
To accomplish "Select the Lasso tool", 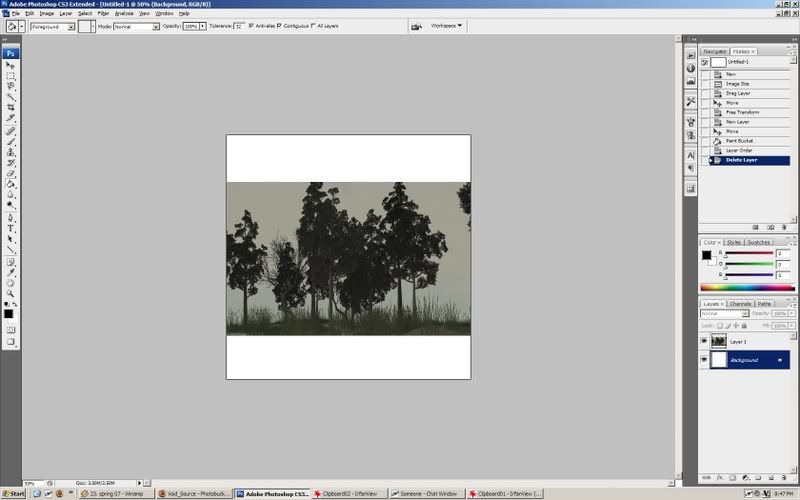I will pos(11,87).
